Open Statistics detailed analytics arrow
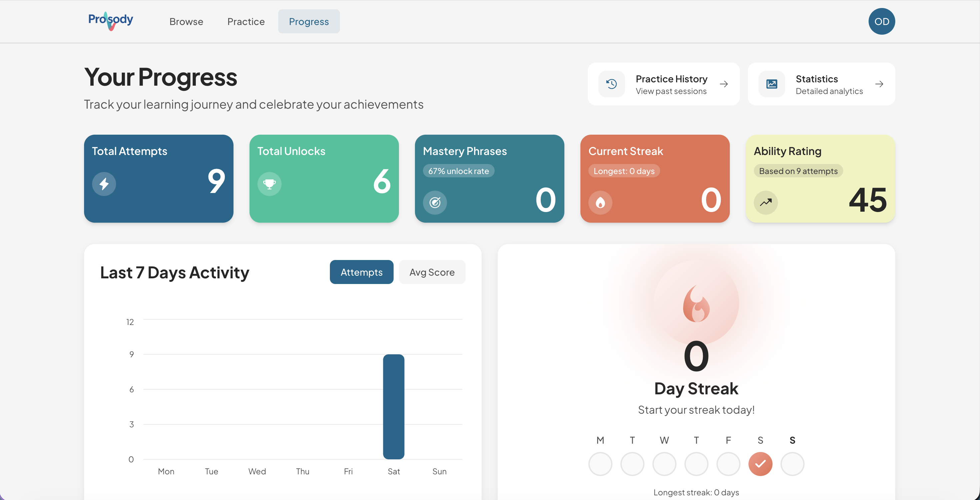Screen dimensions: 980x500 click(879, 84)
